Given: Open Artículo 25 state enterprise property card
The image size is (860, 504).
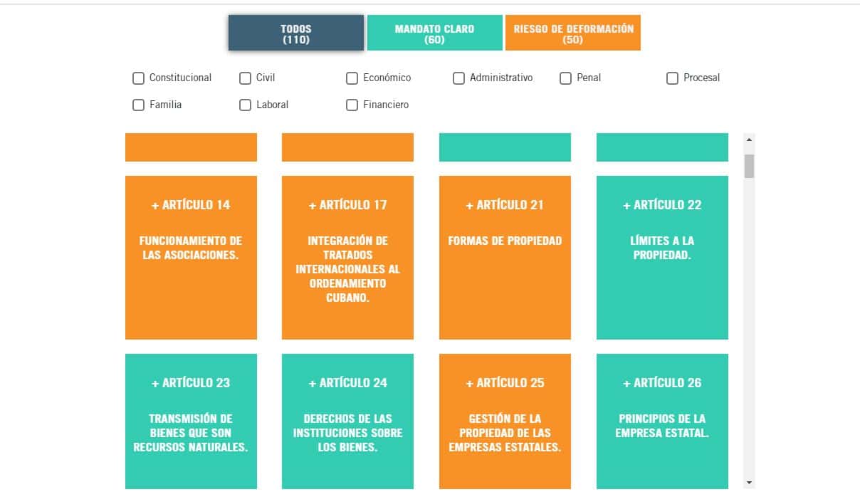Looking at the screenshot, I should (505, 421).
